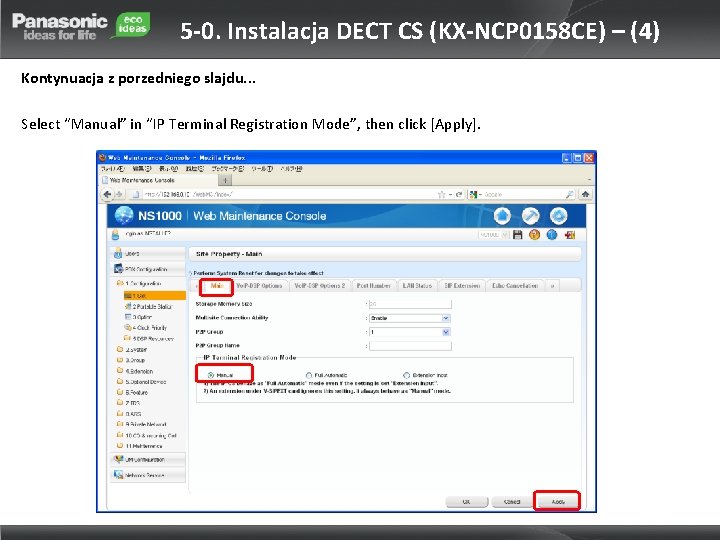
Task: Expand the 8.ARS tree folder
Action: coord(120,413)
